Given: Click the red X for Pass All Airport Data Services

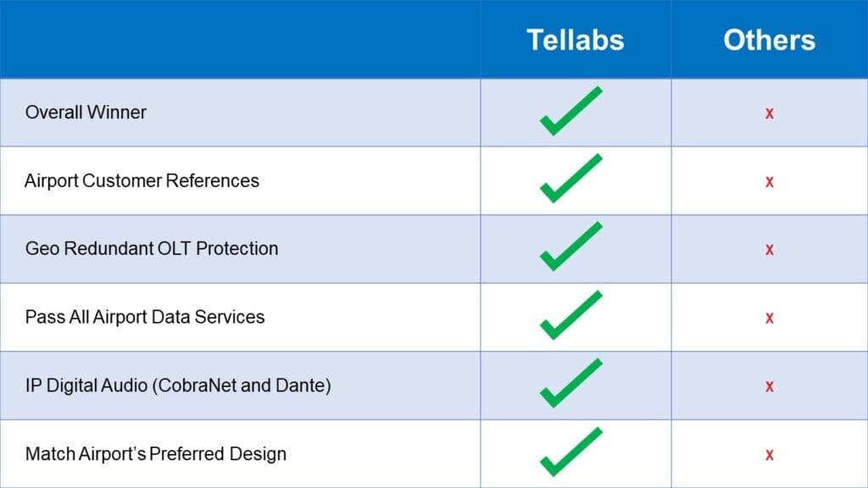Looking at the screenshot, I should (x=770, y=319).
